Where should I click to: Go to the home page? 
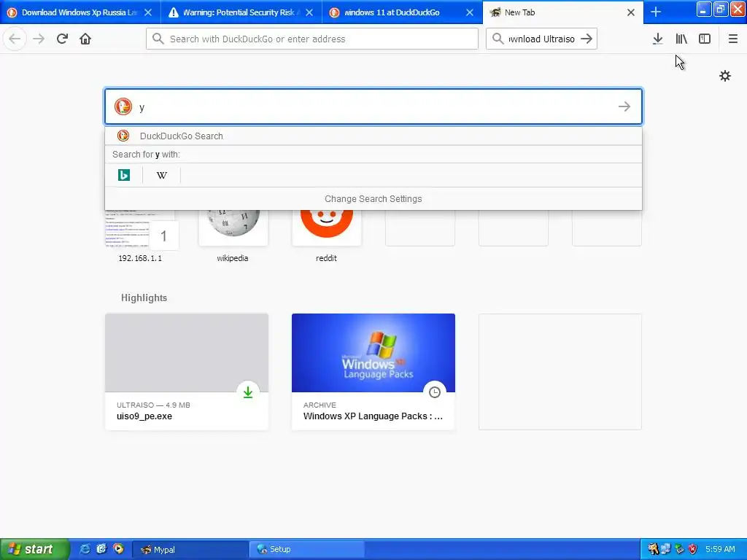(85, 39)
